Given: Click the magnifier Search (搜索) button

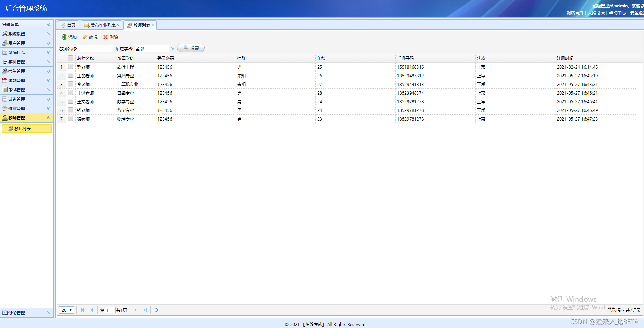Looking at the screenshot, I should (191, 48).
